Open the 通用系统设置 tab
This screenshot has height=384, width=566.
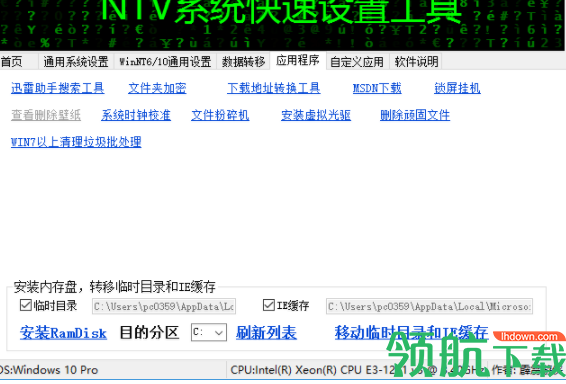[x=76, y=62]
